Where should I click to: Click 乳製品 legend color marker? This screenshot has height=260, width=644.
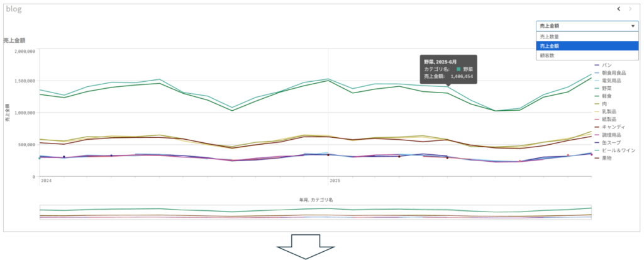(597, 112)
